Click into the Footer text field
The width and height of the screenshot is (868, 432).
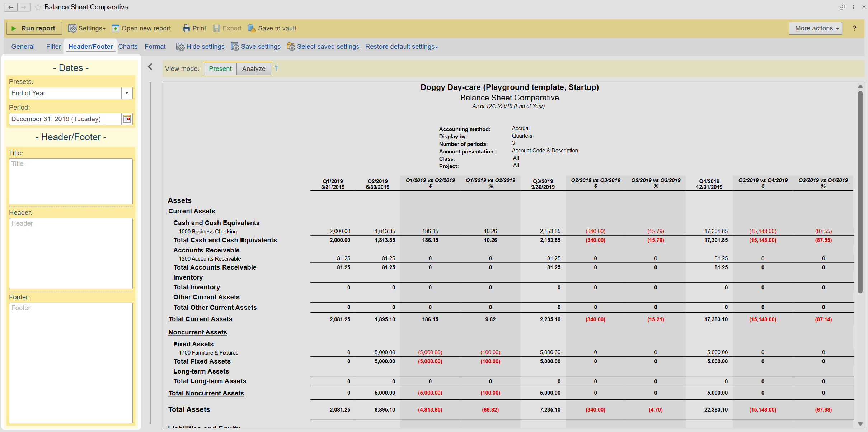71,362
